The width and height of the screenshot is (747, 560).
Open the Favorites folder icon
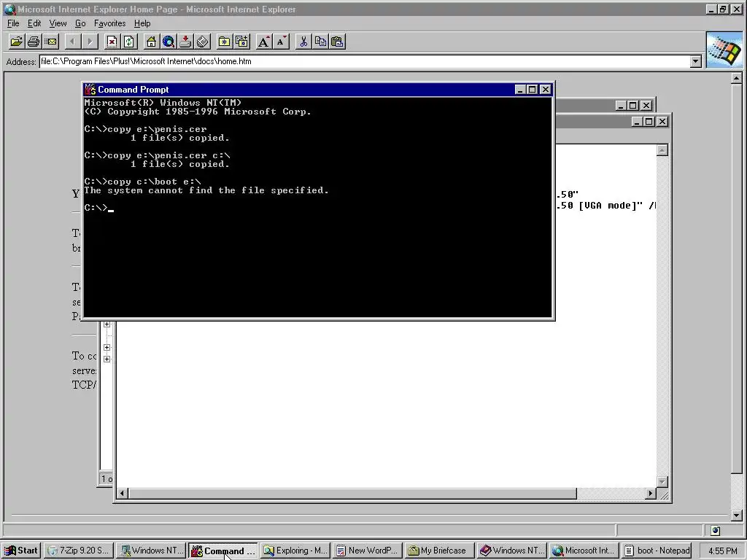pos(225,42)
